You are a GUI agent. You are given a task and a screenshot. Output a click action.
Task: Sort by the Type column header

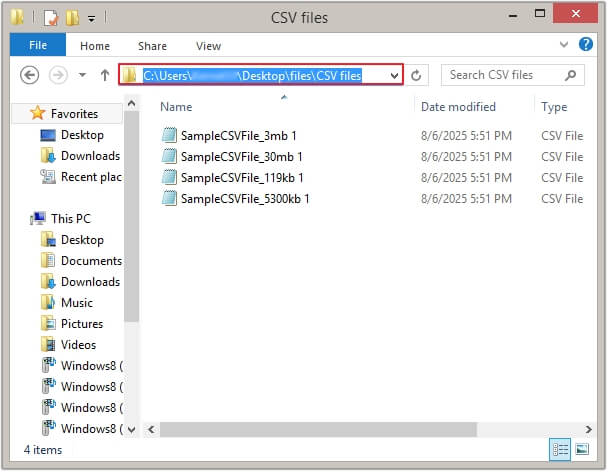tap(554, 107)
